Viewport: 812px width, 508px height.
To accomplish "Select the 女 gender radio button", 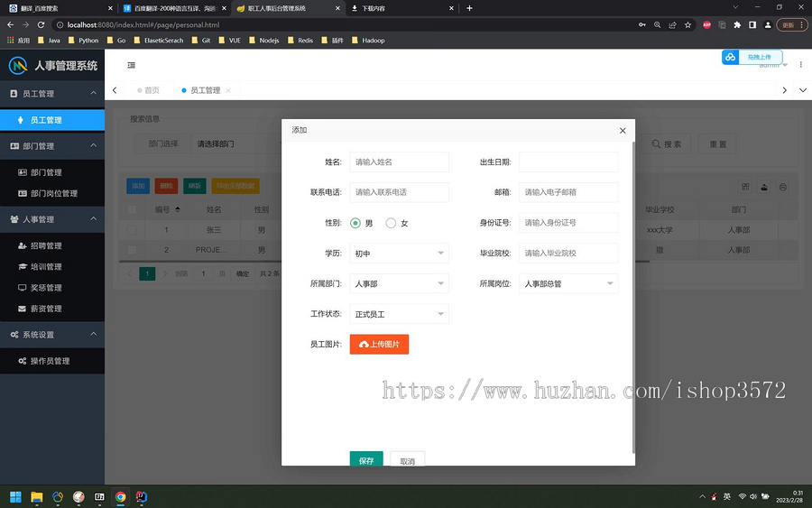I will (391, 223).
